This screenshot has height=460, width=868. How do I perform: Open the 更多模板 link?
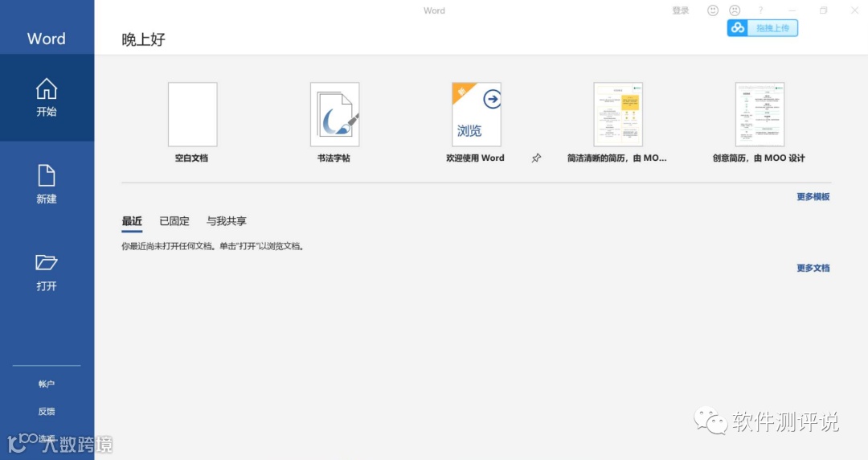tap(813, 197)
